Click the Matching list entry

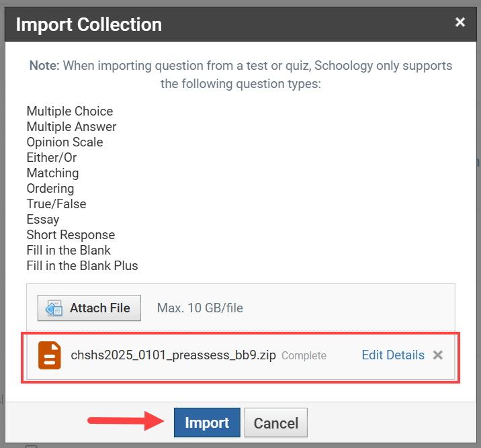[52, 173]
